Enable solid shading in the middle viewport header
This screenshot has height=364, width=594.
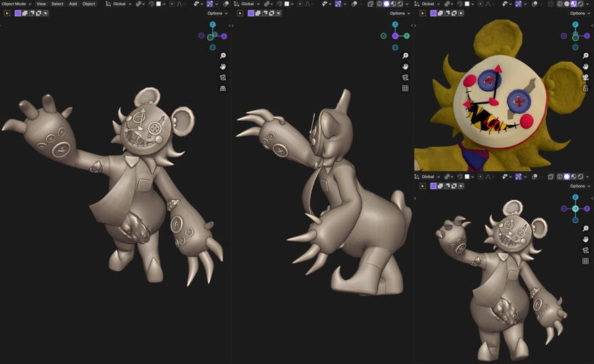coord(387,4)
